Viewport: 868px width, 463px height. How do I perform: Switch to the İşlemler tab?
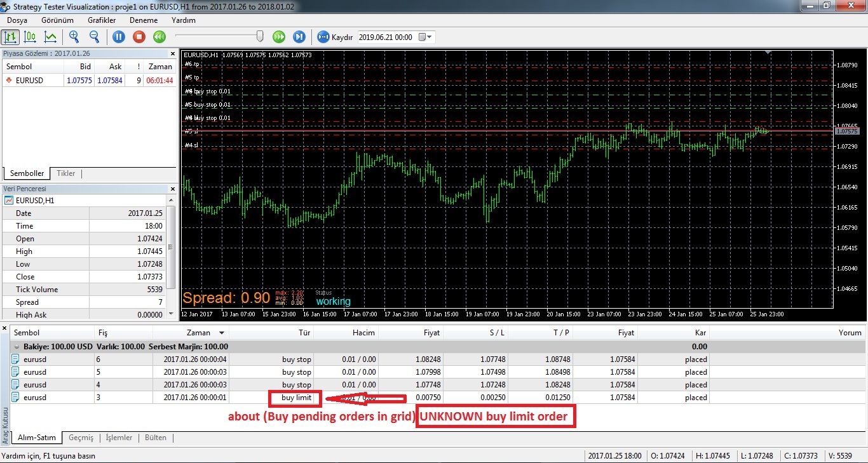[119, 438]
